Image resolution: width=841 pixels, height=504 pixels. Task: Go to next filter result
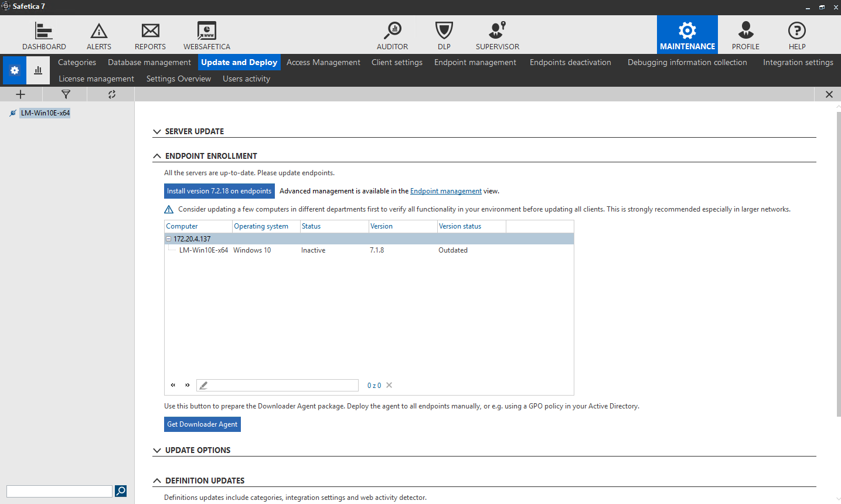(188, 385)
